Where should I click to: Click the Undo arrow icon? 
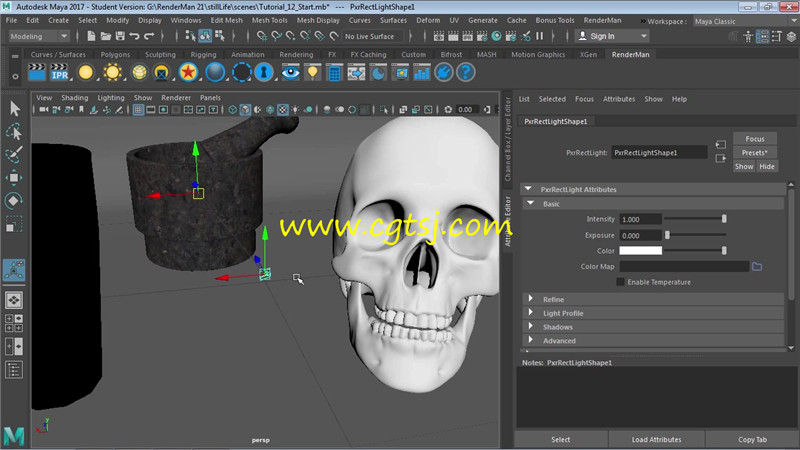(134, 36)
